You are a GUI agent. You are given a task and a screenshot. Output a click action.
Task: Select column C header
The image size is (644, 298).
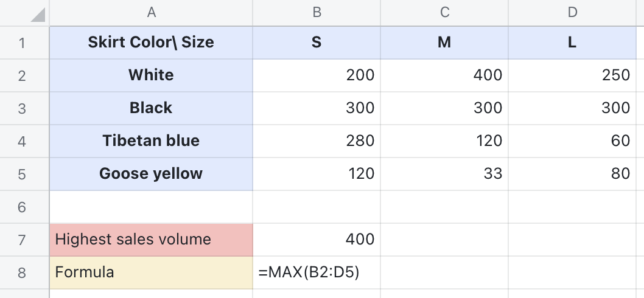tap(444, 12)
